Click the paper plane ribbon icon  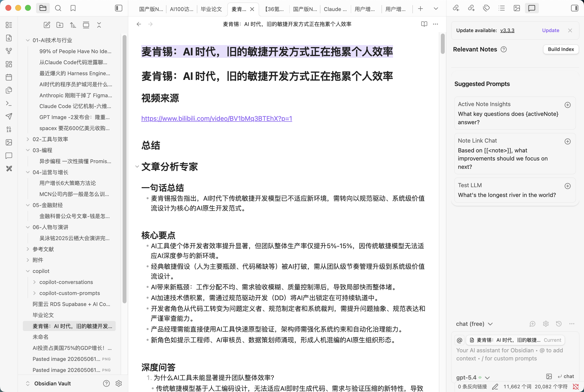[x=9, y=116]
